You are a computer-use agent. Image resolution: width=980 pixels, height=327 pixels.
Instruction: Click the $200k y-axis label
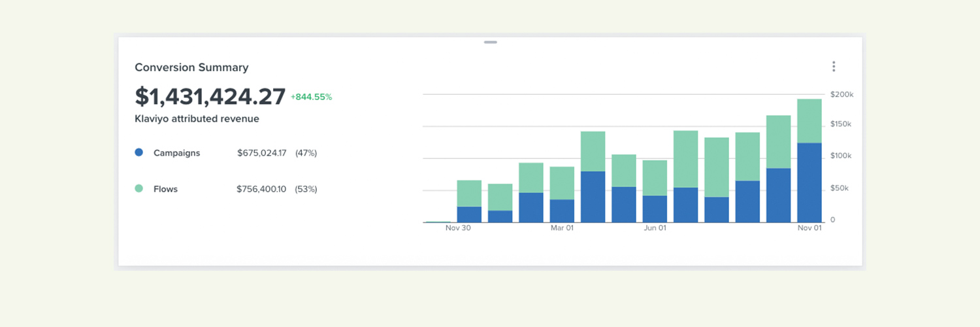click(841, 95)
